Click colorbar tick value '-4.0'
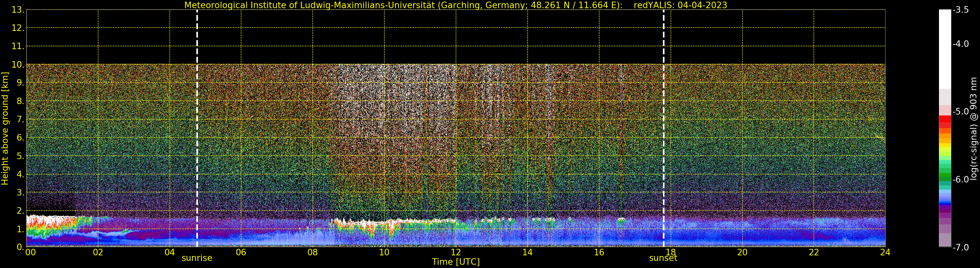The width and height of the screenshot is (980, 268). (960, 44)
